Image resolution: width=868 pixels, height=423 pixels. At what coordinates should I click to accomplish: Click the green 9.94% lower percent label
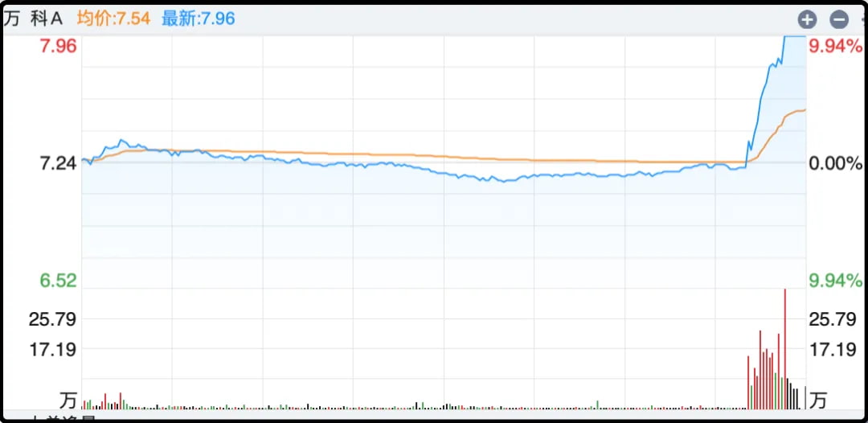point(835,281)
